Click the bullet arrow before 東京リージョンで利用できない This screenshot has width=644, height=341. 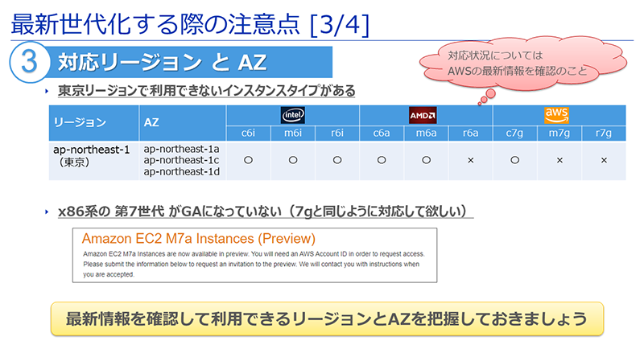48,91
